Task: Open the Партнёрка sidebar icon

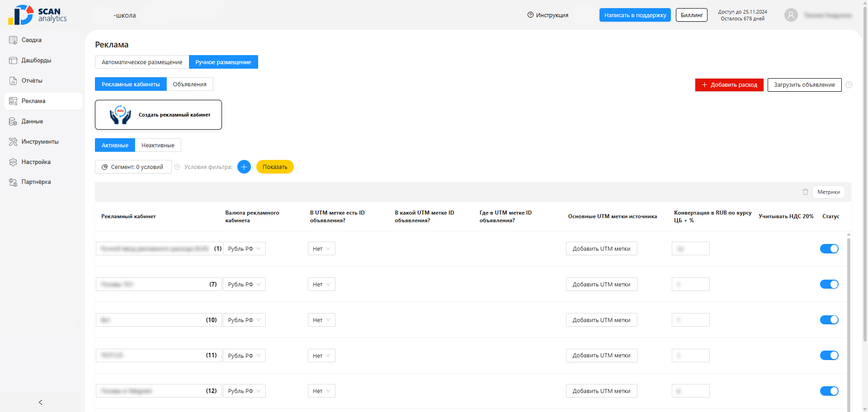Action: 13,182
